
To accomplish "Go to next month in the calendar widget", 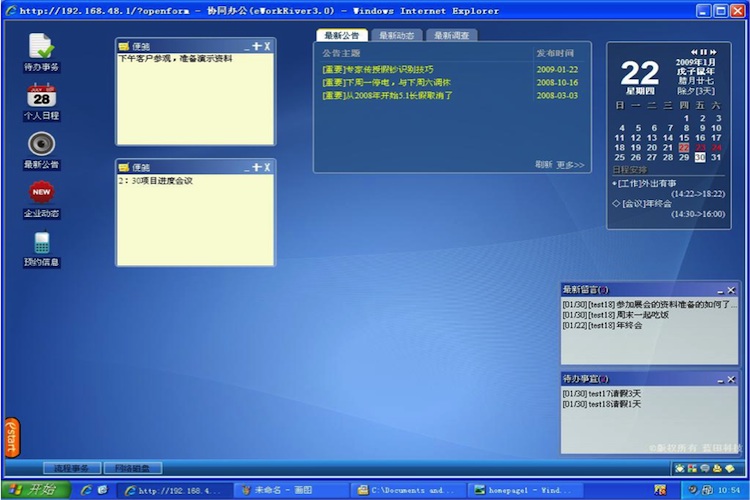I will pos(715,52).
